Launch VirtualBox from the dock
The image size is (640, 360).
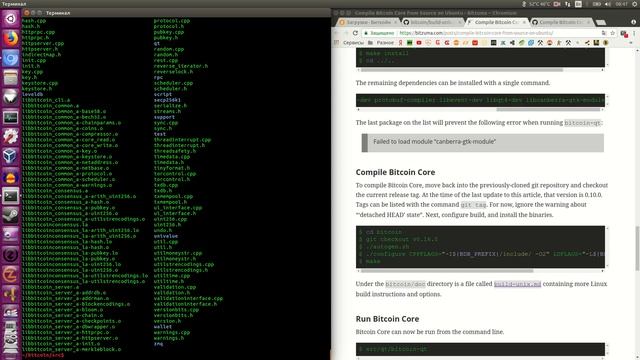11,156
